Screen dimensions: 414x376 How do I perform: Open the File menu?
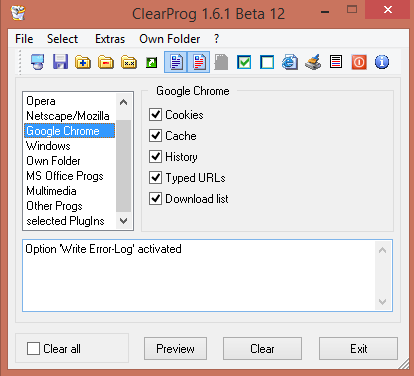pos(24,39)
